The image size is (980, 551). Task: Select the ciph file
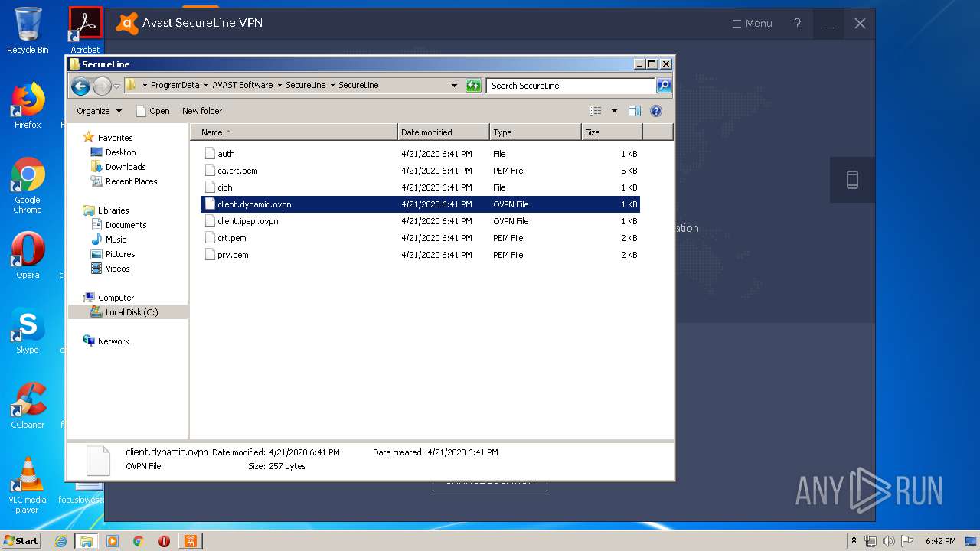(420, 187)
